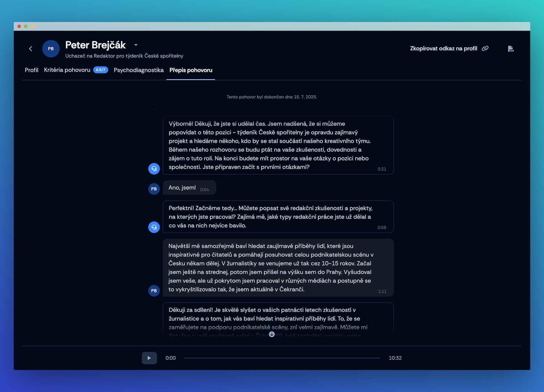The height and width of the screenshot is (392, 544).
Task: Click Zkopírovat odkaz na profil
Action: point(443,48)
